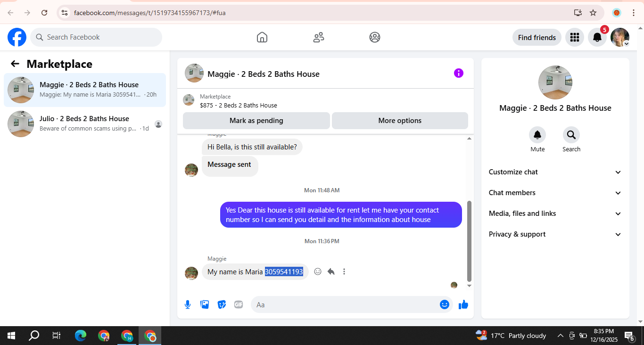Open more options for Maria's message
Image resolution: width=644 pixels, height=345 pixels.
pyautogui.click(x=344, y=271)
